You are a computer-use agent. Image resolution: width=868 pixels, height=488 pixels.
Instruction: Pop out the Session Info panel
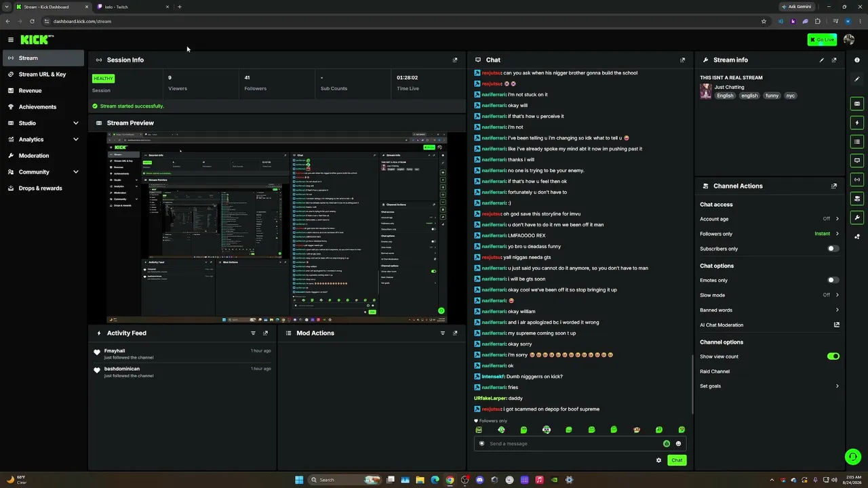pyautogui.click(x=455, y=60)
